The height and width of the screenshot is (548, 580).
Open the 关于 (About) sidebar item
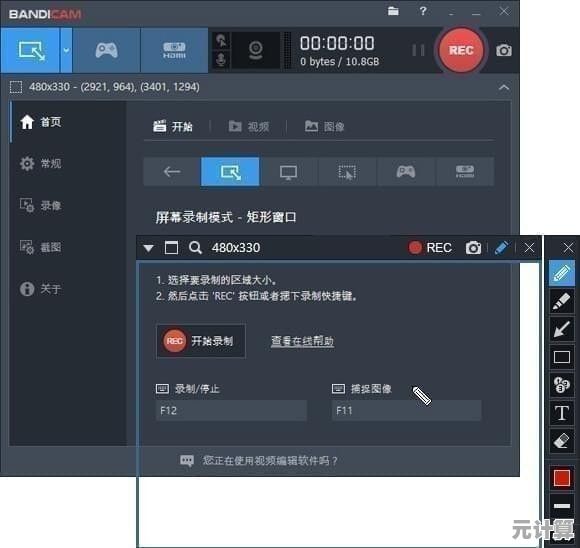[x=41, y=289]
